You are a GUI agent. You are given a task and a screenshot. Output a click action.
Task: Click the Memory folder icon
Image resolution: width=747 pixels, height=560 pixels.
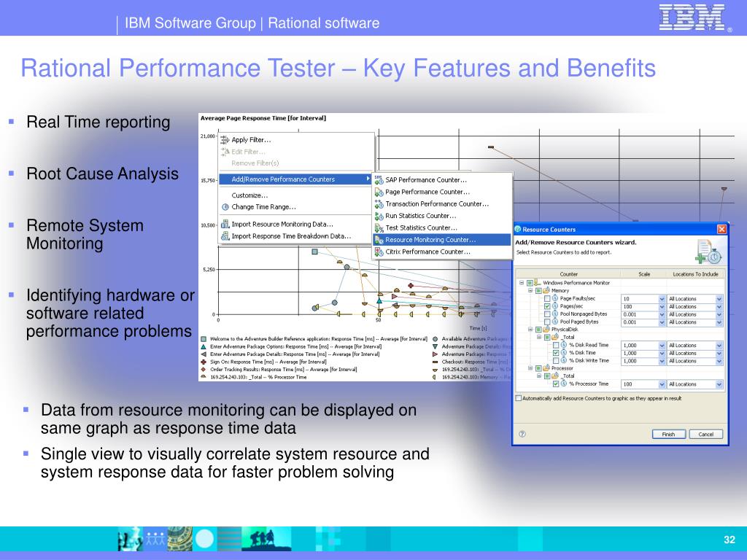546,290
